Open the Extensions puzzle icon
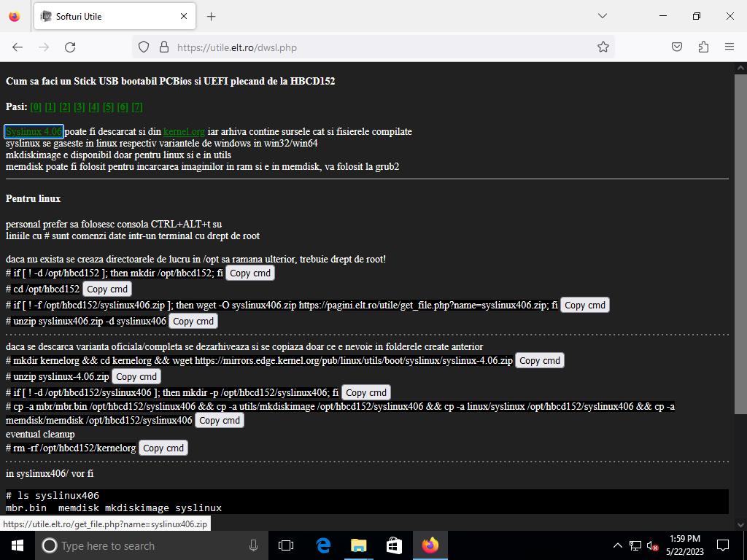The height and width of the screenshot is (560, 747). coord(703,47)
